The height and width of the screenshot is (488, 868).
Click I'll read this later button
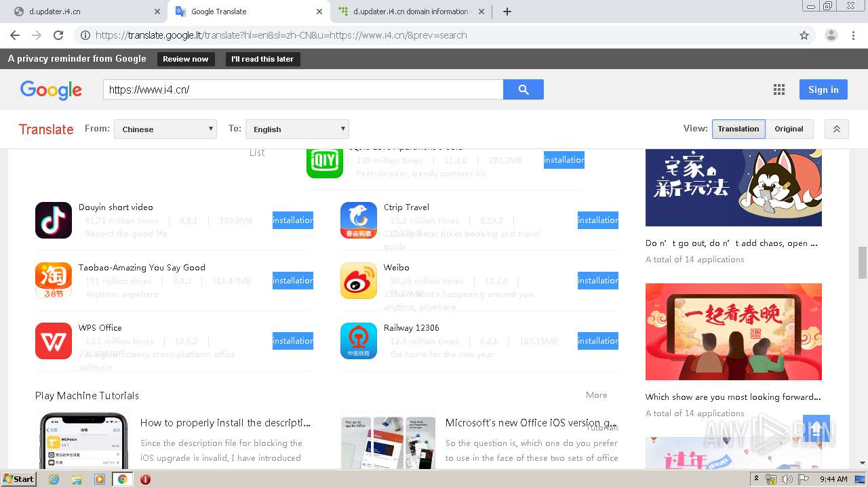[262, 59]
